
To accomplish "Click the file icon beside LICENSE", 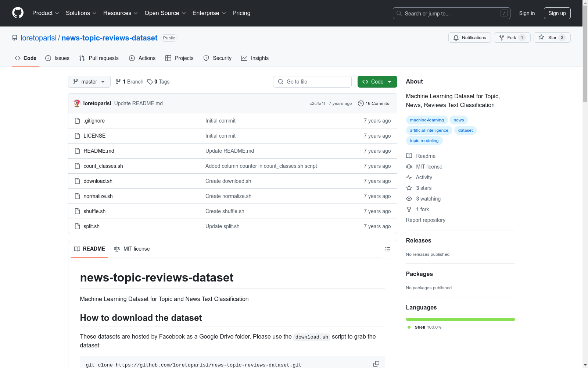I will point(77,136).
